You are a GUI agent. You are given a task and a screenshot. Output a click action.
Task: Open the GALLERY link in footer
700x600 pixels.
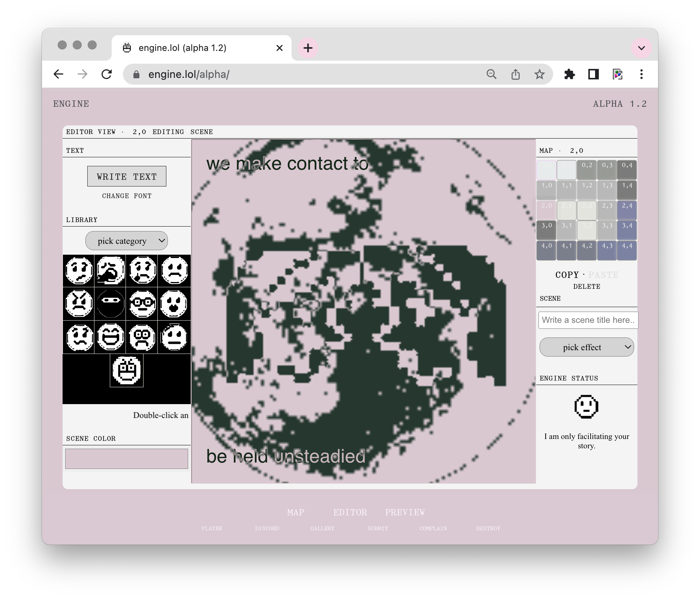322,528
